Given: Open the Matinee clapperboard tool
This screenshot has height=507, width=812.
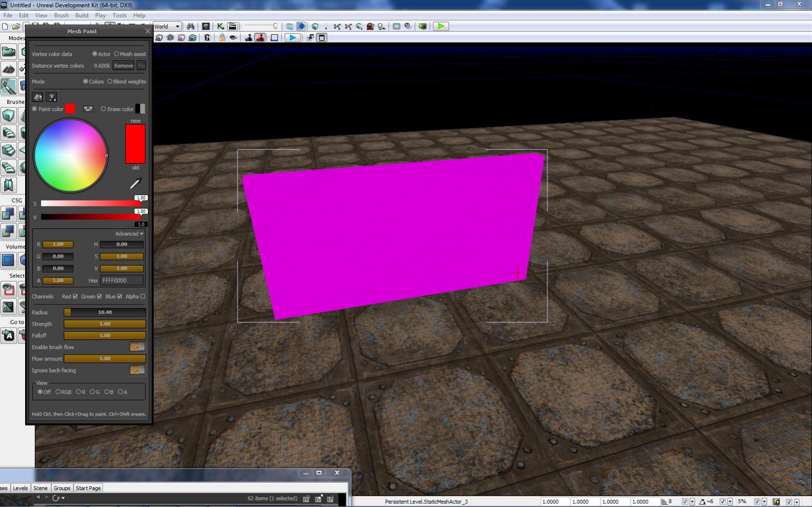Looking at the screenshot, I should tap(232, 26).
